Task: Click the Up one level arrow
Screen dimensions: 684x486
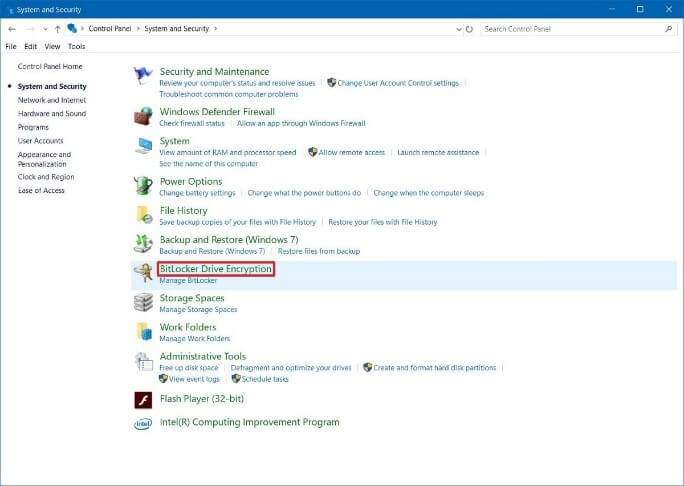Action: pyautogui.click(x=58, y=29)
